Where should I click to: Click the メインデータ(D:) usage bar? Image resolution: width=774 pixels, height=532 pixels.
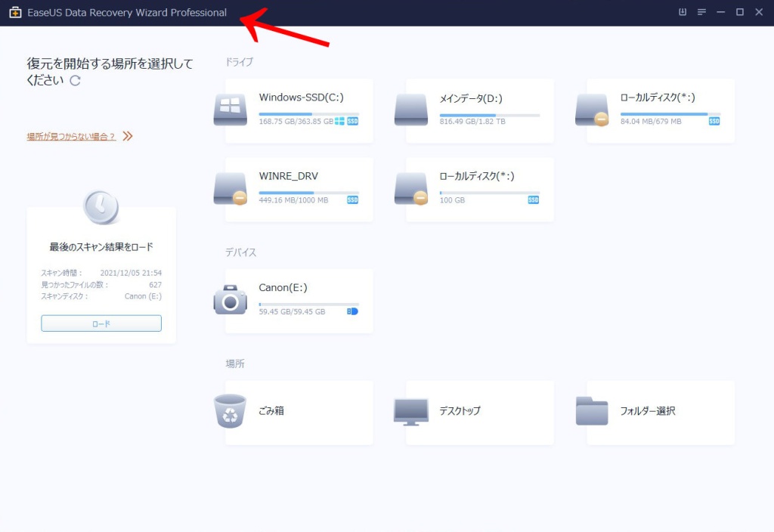point(490,116)
